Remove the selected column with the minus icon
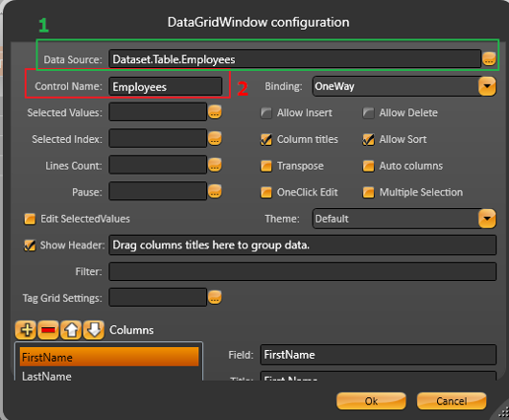 point(48,330)
